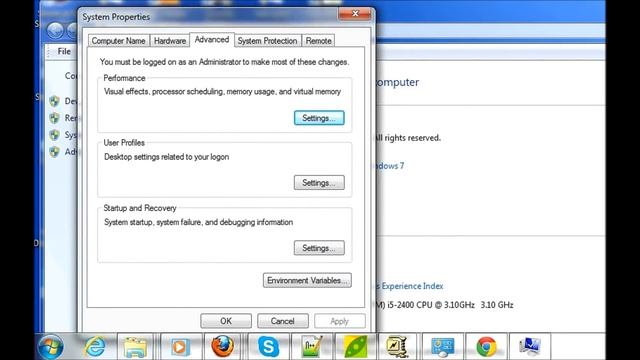
Task: Click 'System startup, system failure' description text
Action: pos(198,222)
